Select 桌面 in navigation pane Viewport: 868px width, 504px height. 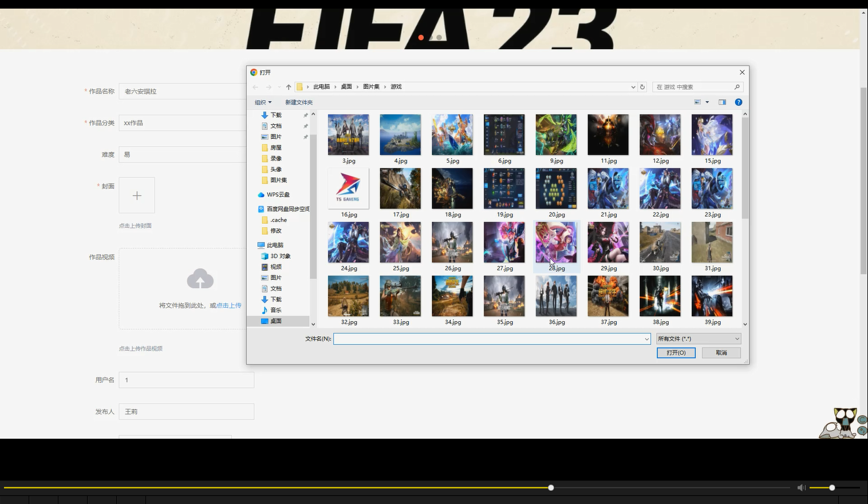point(276,321)
